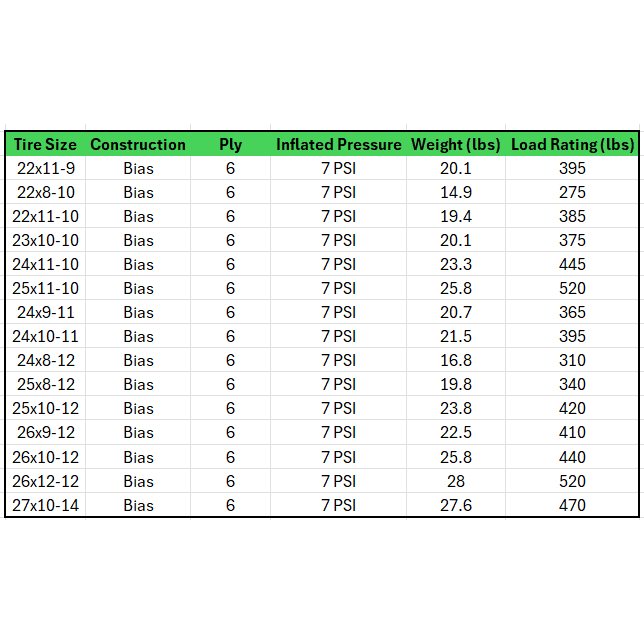The width and height of the screenshot is (644, 644).
Task: Click the weight cell showing 16.8
Action: coord(456,360)
